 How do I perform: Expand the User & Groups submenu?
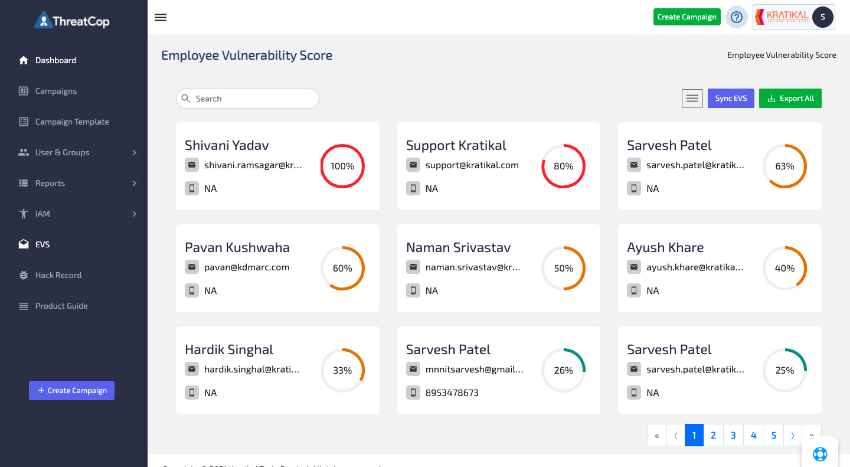click(x=134, y=153)
